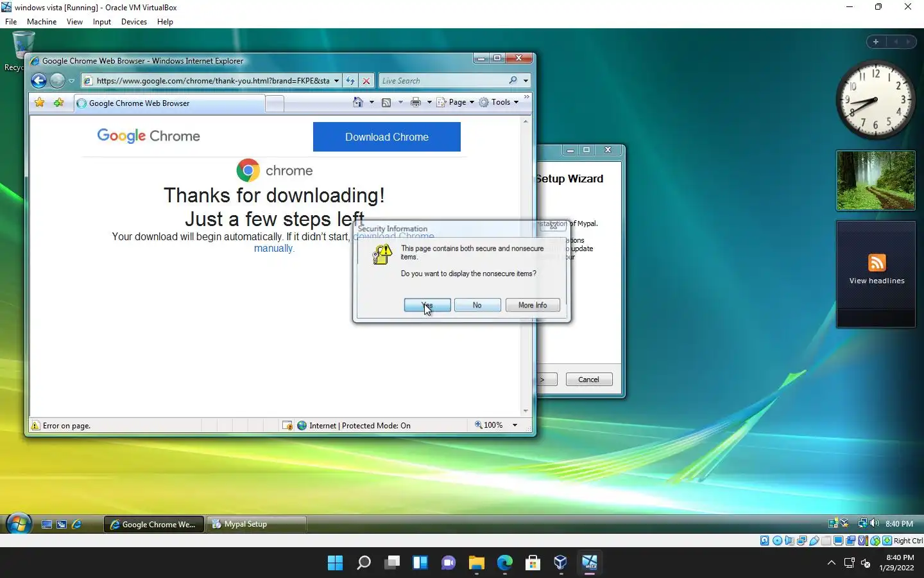Click the IE Forward navigation button
This screenshot has height=578, width=924.
tap(57, 80)
